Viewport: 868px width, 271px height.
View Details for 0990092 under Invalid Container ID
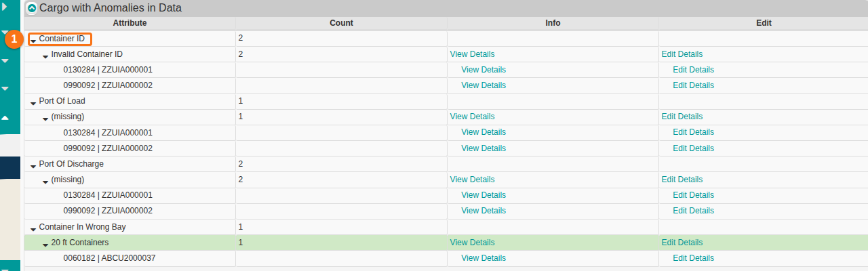[x=484, y=85]
